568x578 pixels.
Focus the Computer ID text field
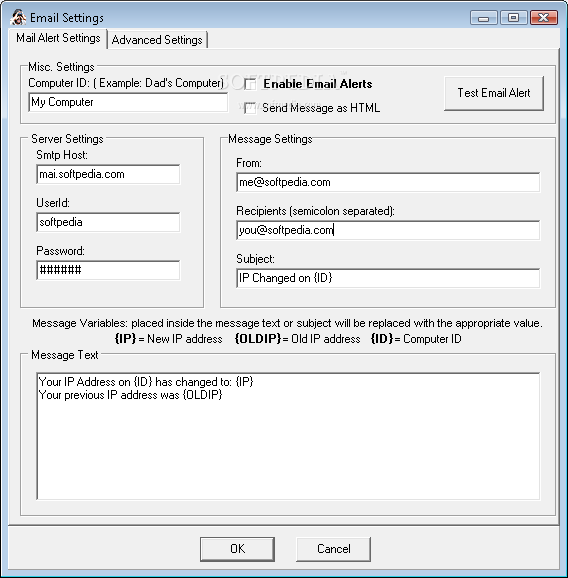[128, 102]
